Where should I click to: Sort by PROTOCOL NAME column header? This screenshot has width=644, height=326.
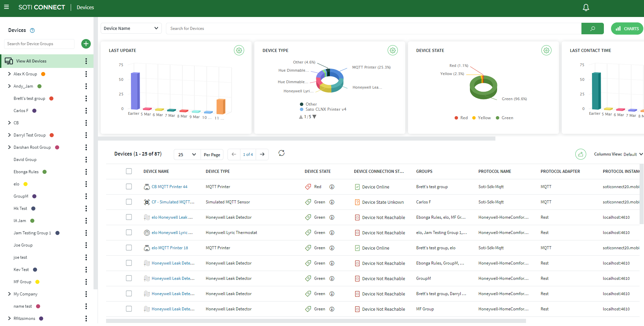click(x=495, y=171)
